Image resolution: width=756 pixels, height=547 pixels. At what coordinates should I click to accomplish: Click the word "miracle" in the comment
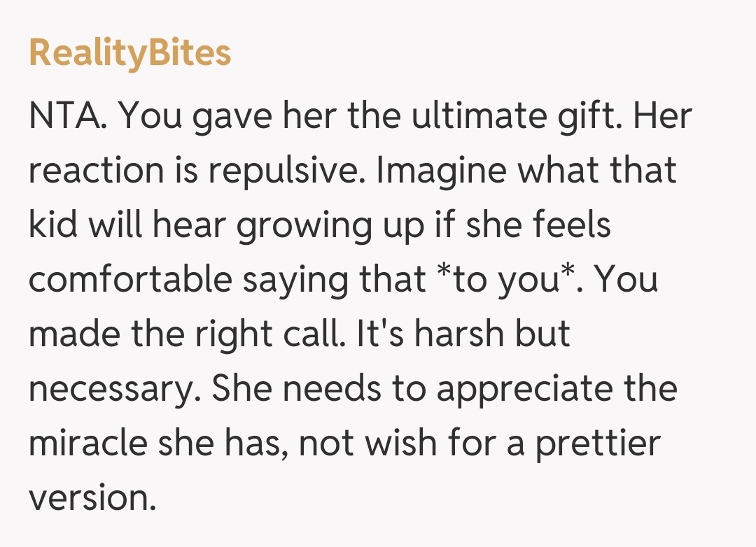coord(90,443)
